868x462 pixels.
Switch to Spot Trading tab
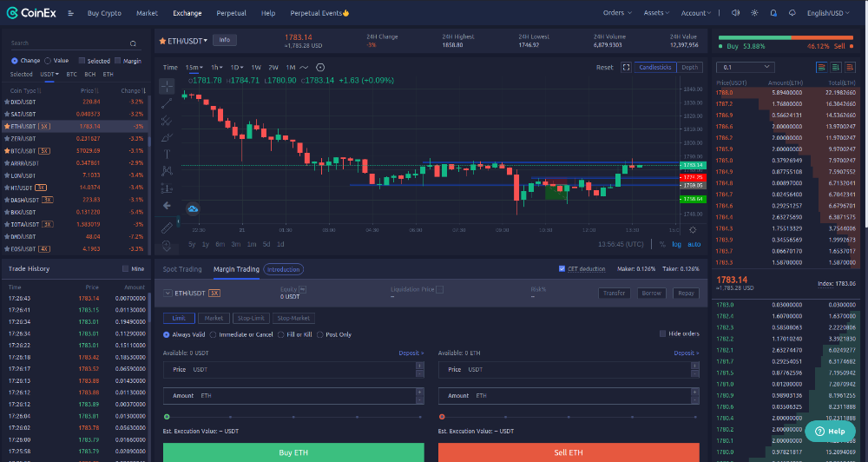[x=182, y=269]
